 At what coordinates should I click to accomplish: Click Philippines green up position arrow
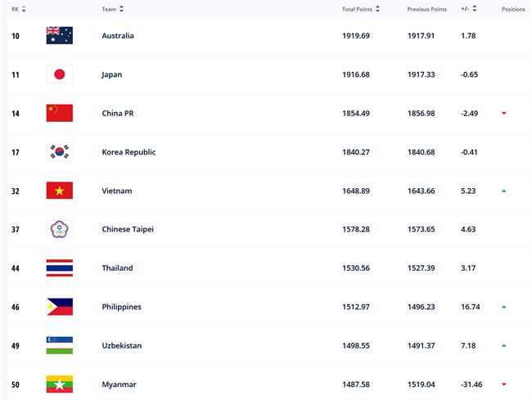(x=504, y=307)
